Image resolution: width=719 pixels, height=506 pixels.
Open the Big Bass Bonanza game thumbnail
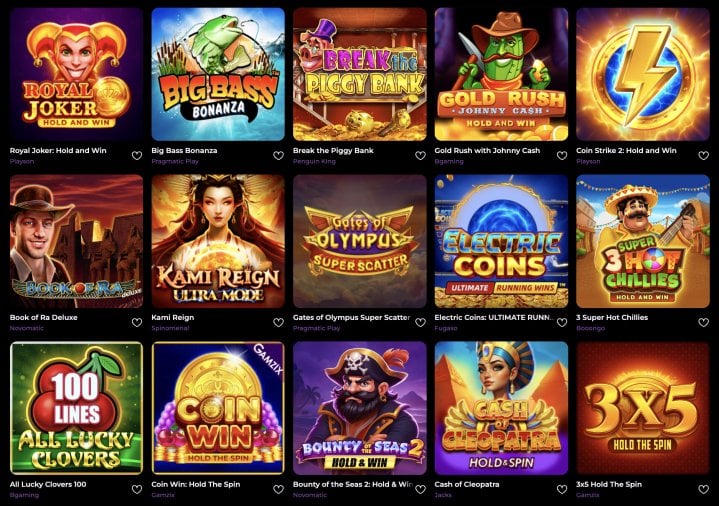pyautogui.click(x=218, y=74)
